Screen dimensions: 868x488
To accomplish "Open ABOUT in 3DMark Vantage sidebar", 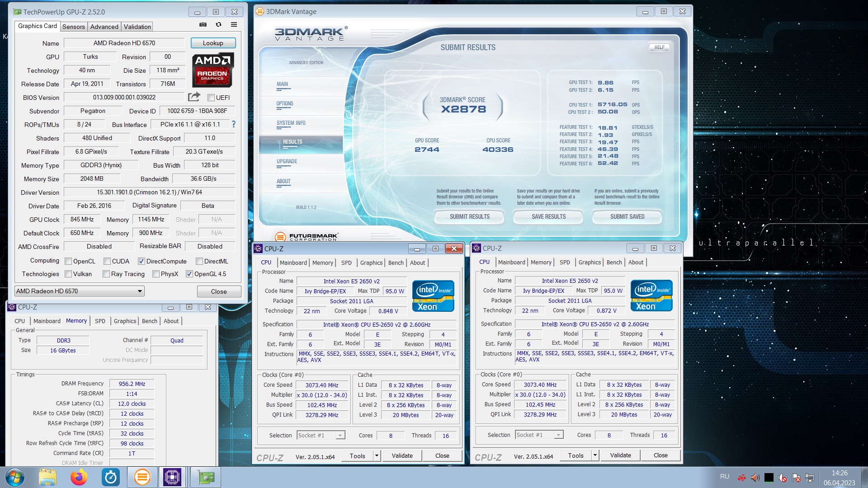I will tap(283, 181).
